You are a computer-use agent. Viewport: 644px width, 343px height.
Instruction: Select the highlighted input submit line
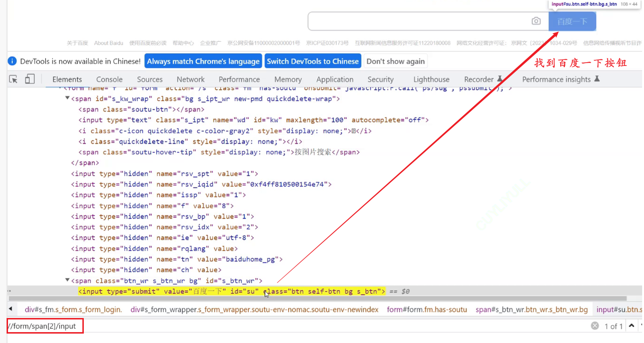click(232, 291)
